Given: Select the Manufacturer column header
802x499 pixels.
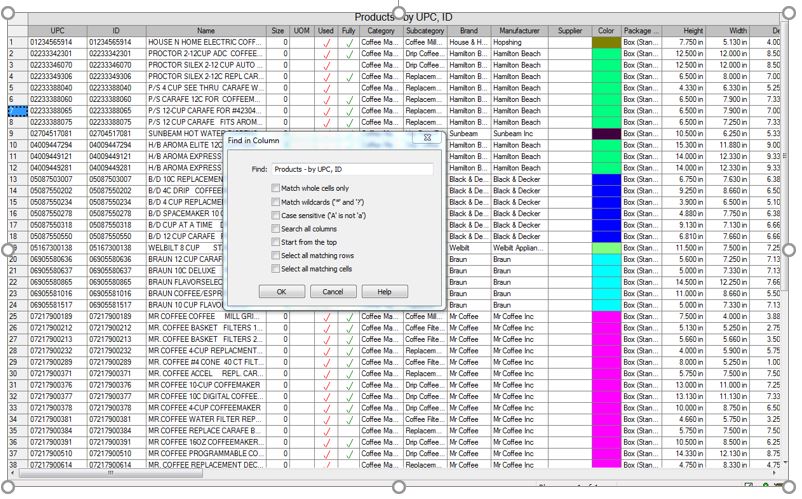Looking at the screenshot, I should coord(520,31).
